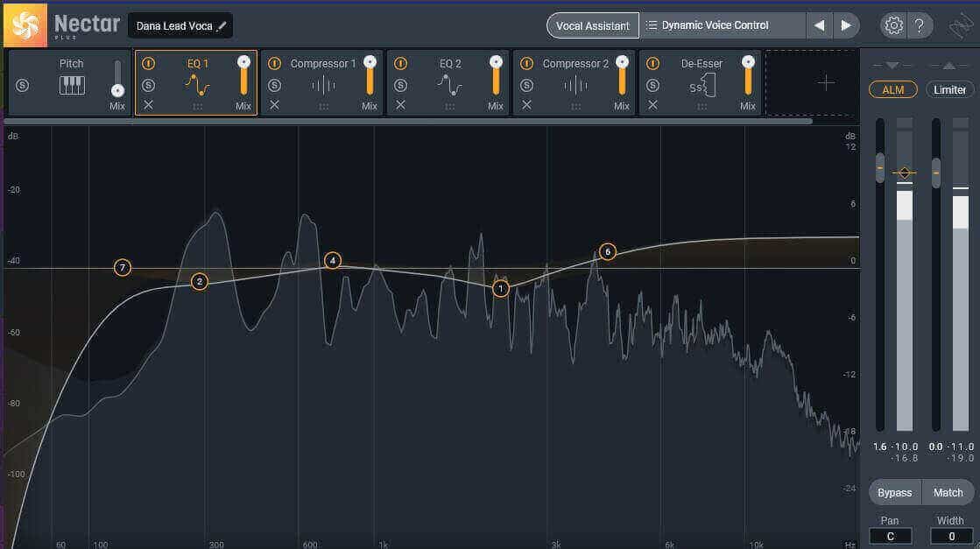Image resolution: width=980 pixels, height=549 pixels.
Task: Click the EQ 1 module label
Action: 198,64
